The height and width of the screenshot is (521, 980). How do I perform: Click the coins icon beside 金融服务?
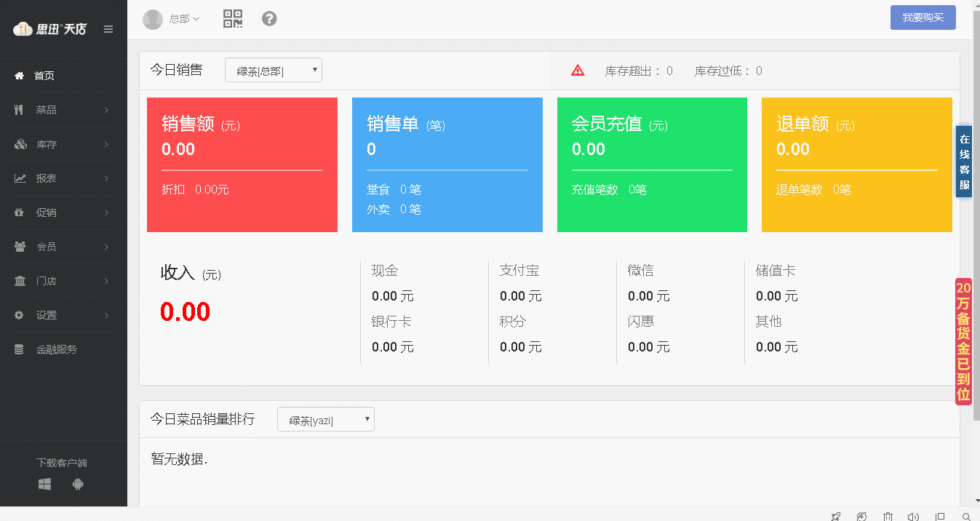(x=20, y=349)
